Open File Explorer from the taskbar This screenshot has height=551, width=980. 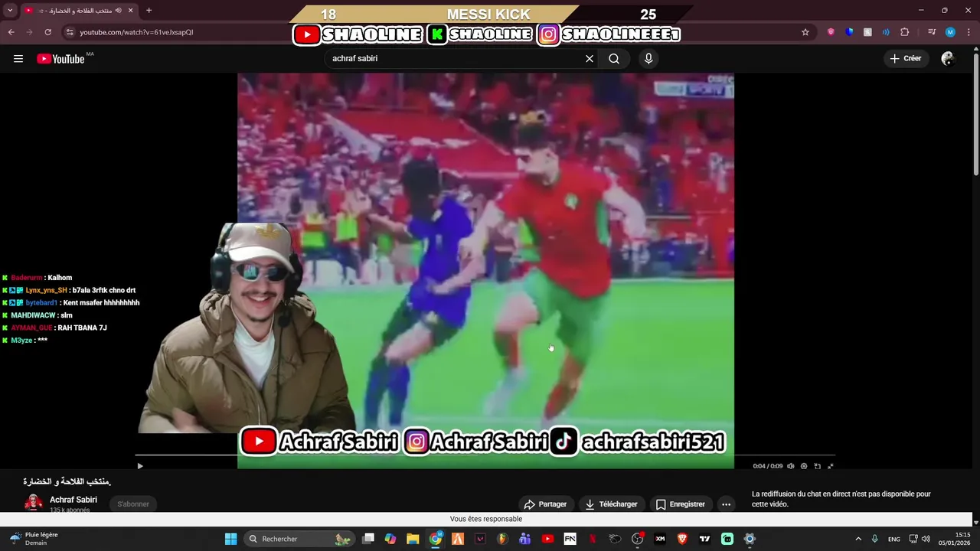(413, 539)
